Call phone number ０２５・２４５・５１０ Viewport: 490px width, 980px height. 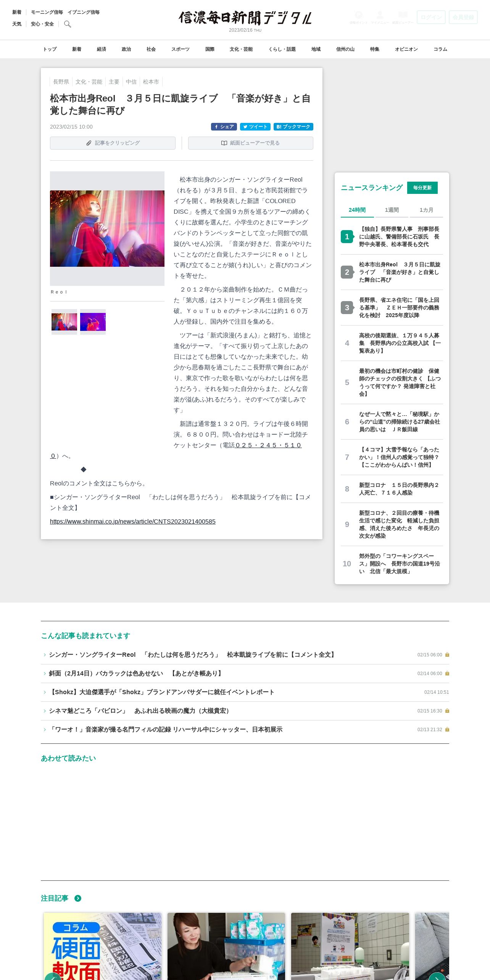click(268, 445)
